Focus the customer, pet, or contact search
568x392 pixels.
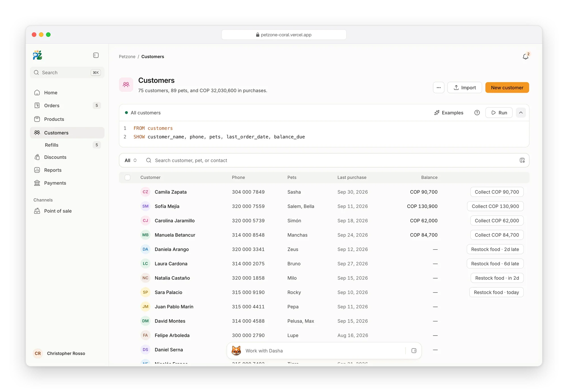(329, 160)
